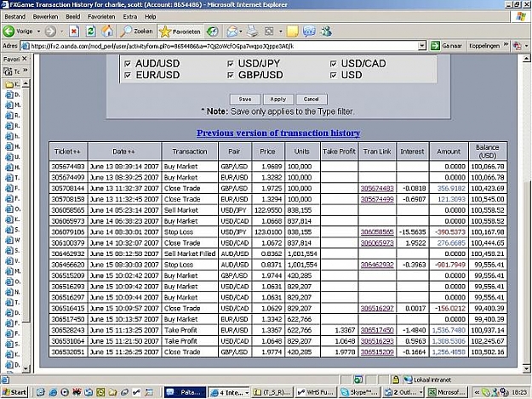Uncheck the GBP/USD checkbox
The width and height of the screenshot is (532, 399).
click(231, 75)
